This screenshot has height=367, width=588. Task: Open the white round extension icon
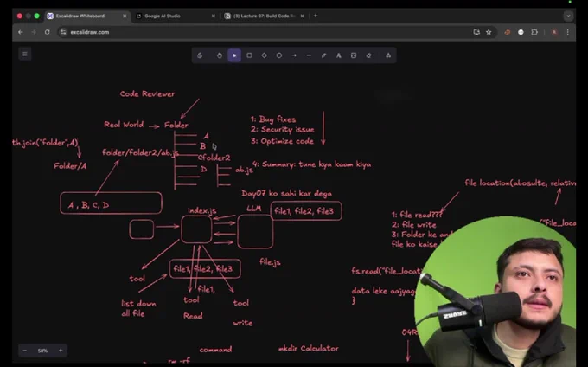[521, 32]
